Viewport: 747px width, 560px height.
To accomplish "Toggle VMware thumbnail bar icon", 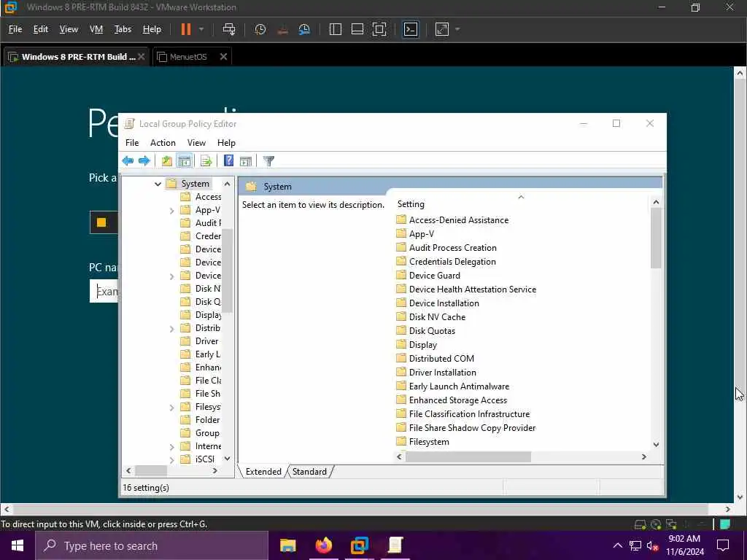I will (357, 29).
